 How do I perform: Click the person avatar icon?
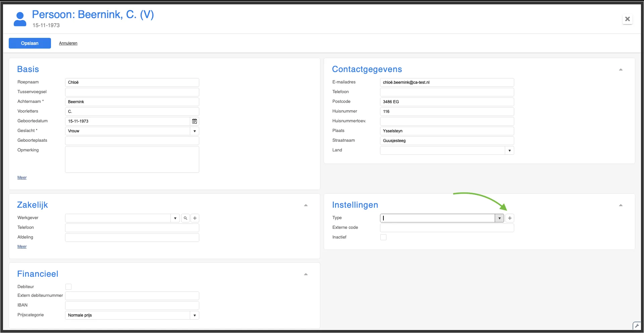20,19
